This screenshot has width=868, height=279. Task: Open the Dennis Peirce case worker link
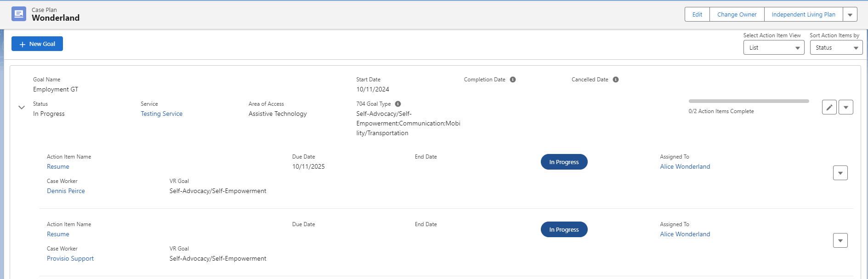[66, 191]
